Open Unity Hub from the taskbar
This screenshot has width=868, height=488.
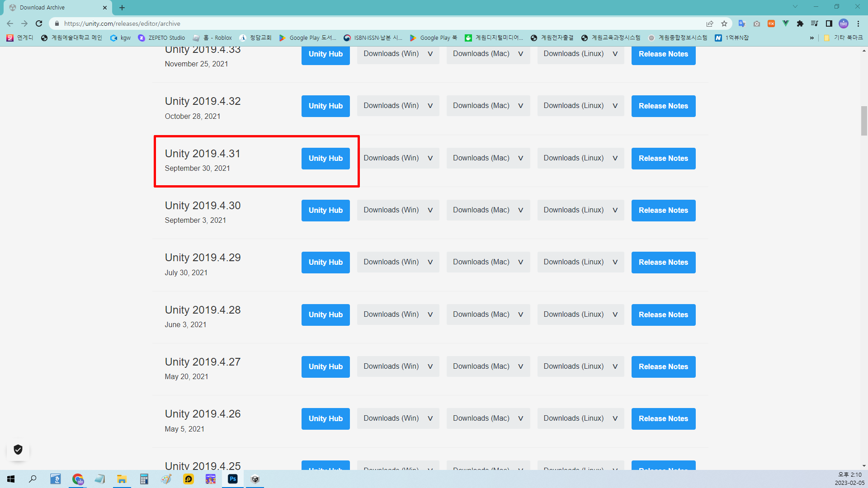tap(255, 479)
